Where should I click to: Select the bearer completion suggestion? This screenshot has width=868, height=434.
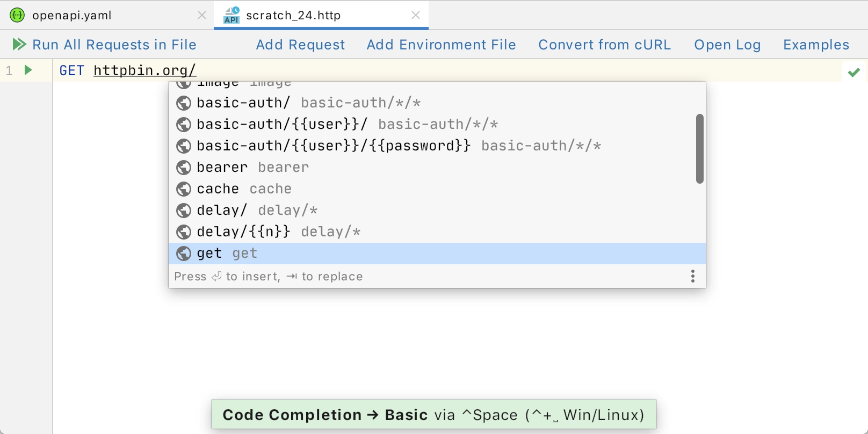(437, 167)
